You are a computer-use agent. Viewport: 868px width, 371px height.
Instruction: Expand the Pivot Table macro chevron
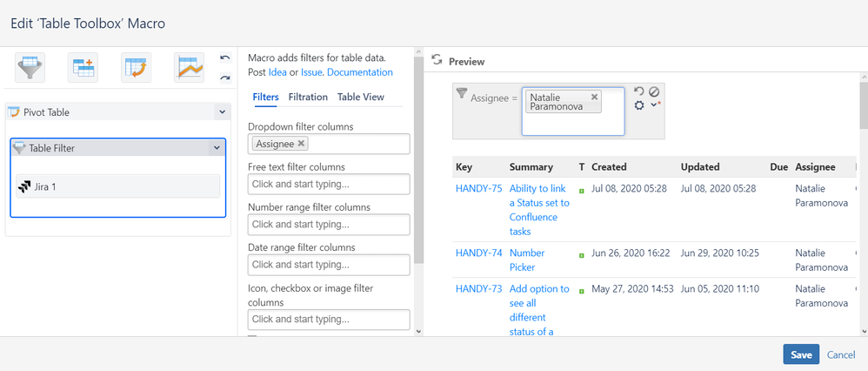point(222,112)
